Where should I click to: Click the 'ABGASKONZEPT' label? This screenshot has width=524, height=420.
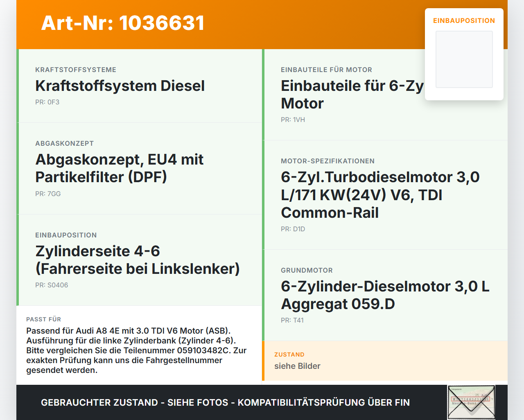pos(65,144)
